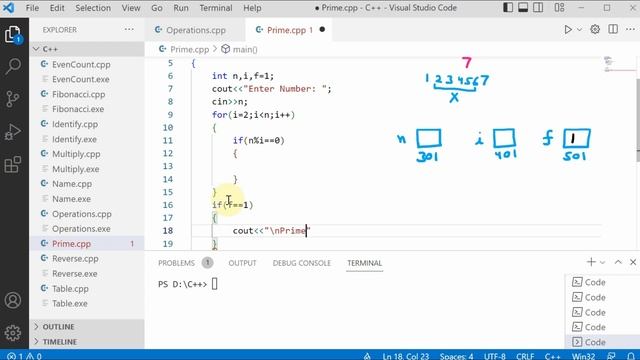Open the Terminal menu
The image size is (640, 360).
(x=216, y=8)
